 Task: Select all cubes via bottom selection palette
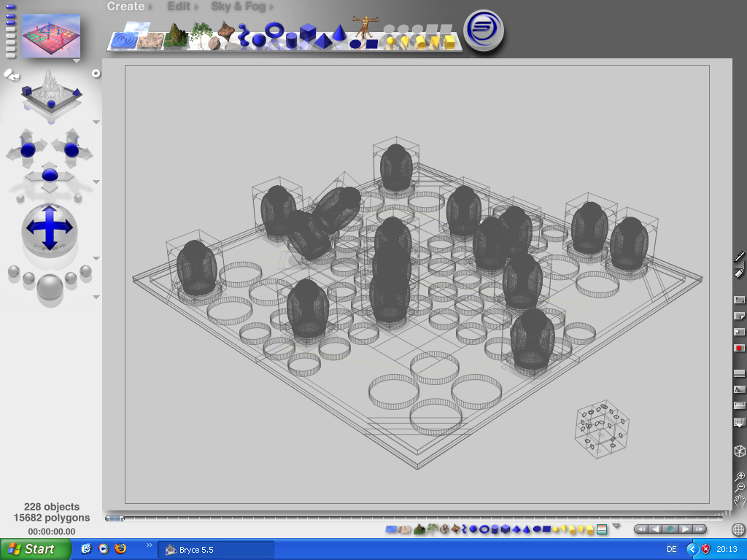coord(506,529)
